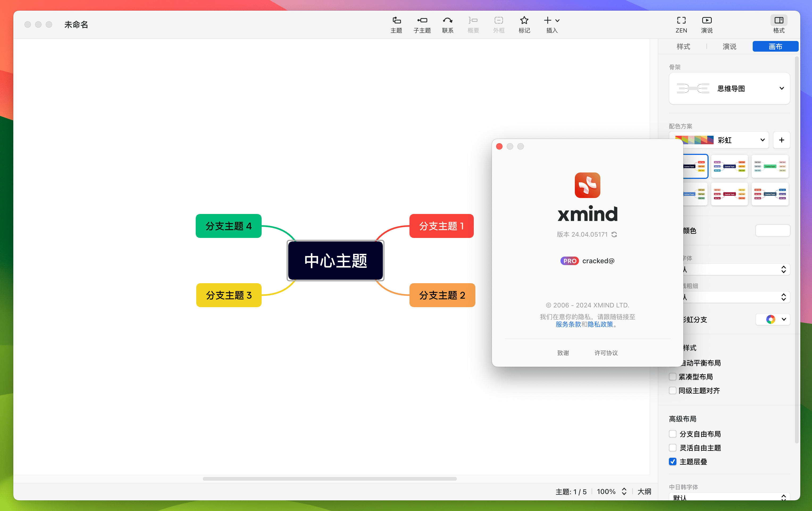Click the canvas background color swatch
Viewport: 812px width, 511px height.
[773, 231]
